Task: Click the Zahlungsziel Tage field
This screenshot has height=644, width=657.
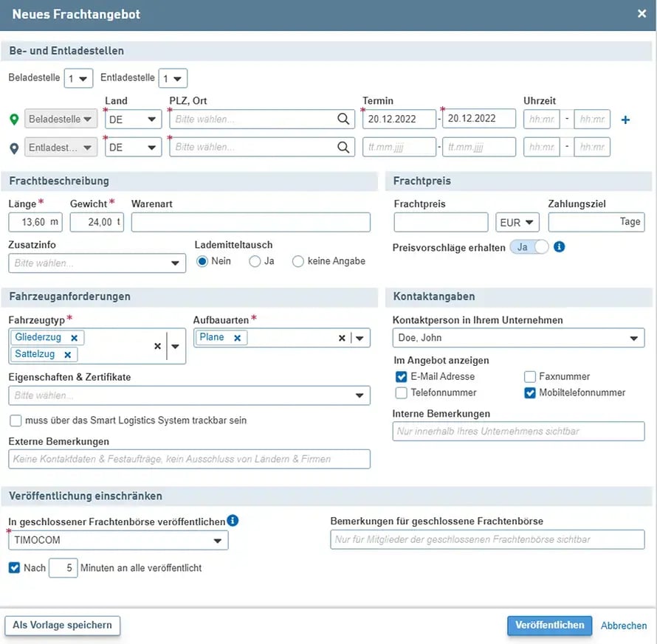Action: 596,222
